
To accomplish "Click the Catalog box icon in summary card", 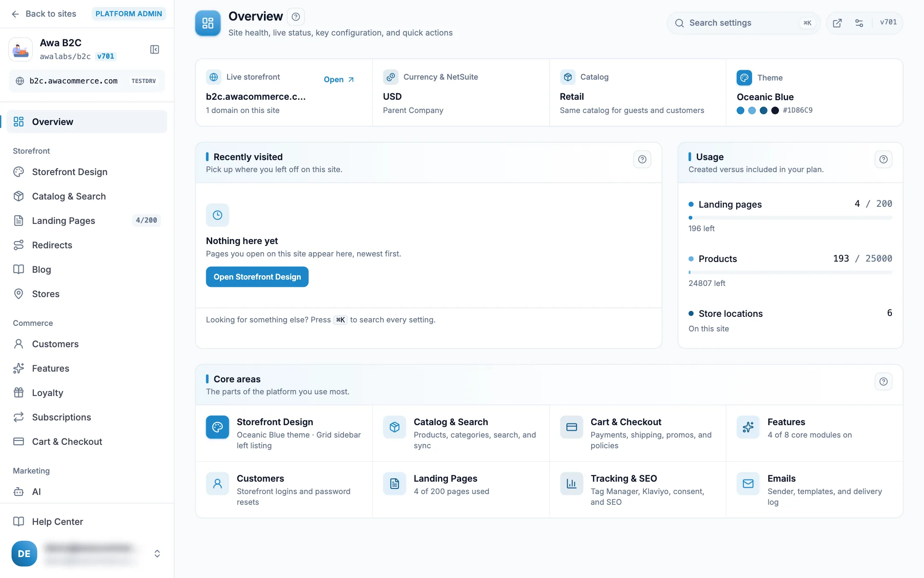I will coord(568,77).
